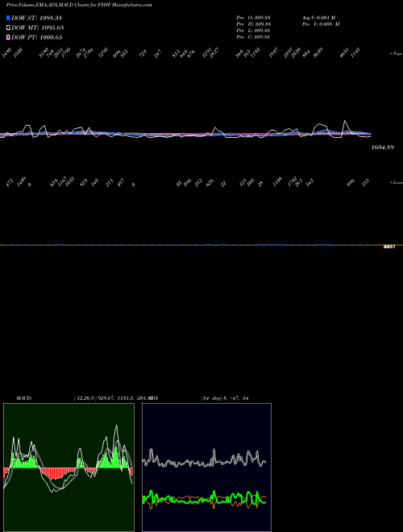Click the orange-blue dashed volume line

pos(201,245)
